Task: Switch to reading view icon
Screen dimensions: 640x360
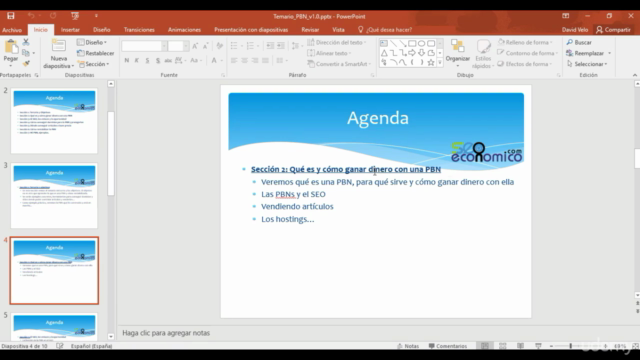Action: tap(520, 346)
